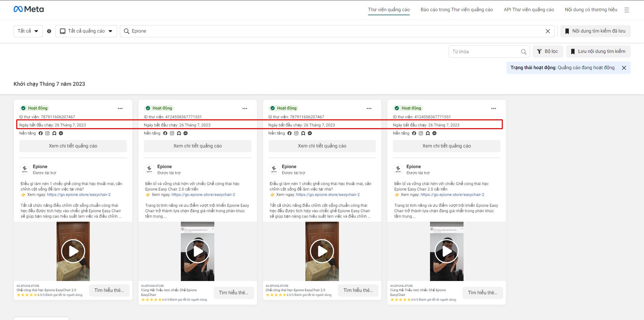This screenshot has height=320, width=644.
Task: Switch to Báo cáo trong Thư viện quảng cáo
Action: (457, 9)
